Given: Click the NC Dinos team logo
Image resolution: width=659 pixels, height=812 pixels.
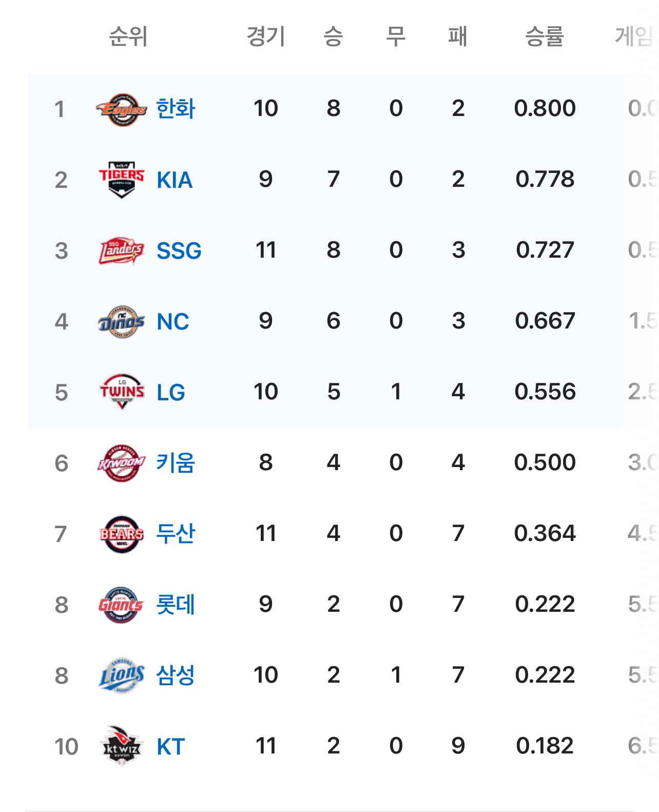Looking at the screenshot, I should point(122,322).
